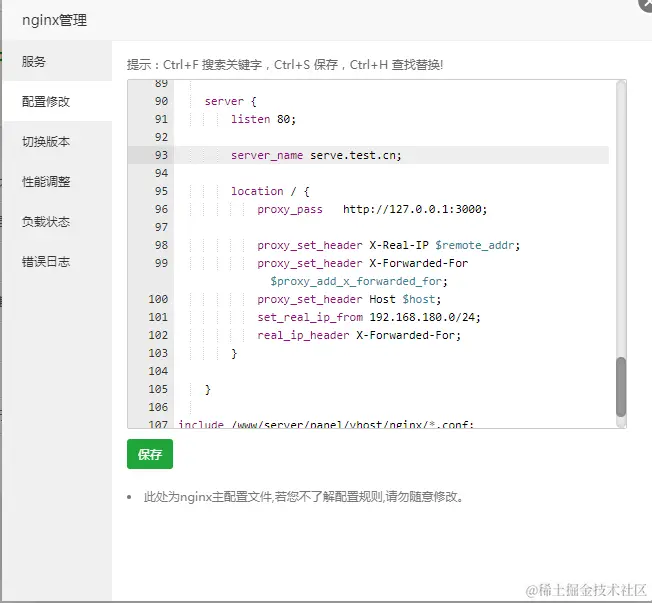Click the 'location / {' line
The width and height of the screenshot is (652, 603).
270,191
